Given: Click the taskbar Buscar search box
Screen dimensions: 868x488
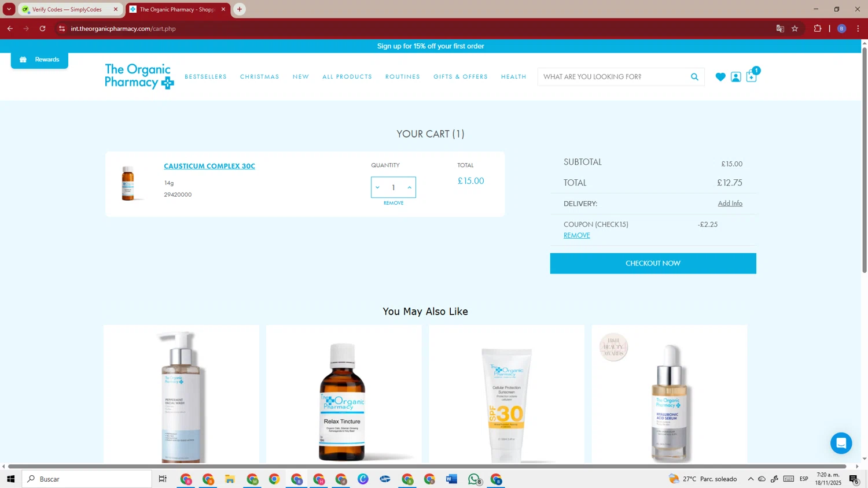Looking at the screenshot, I should pyautogui.click(x=87, y=479).
